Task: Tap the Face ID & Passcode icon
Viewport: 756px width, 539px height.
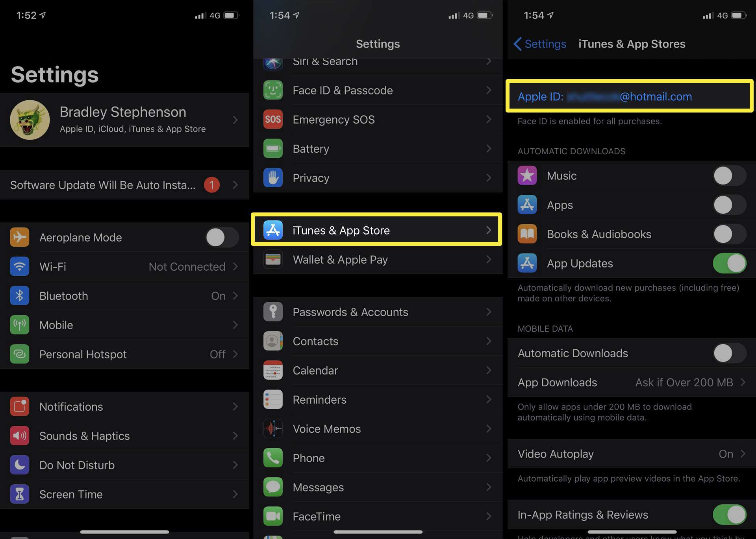Action: pos(272,90)
